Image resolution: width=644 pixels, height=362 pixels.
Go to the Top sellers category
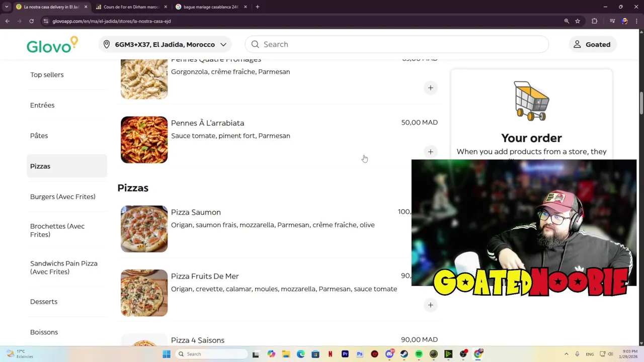pos(47,75)
